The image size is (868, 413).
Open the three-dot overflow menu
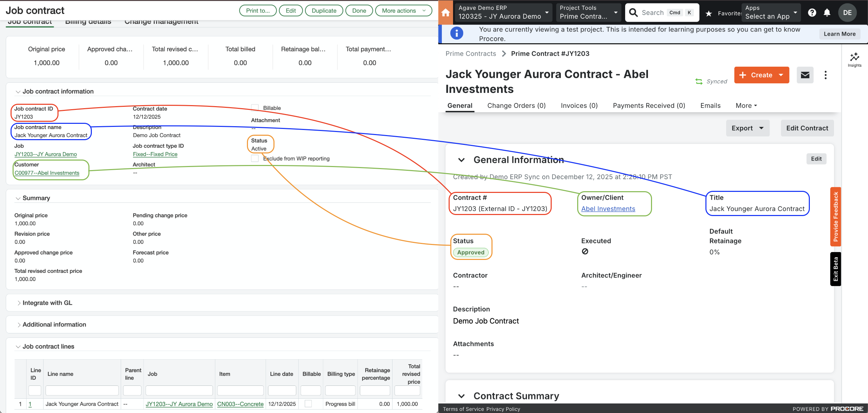[x=825, y=75]
